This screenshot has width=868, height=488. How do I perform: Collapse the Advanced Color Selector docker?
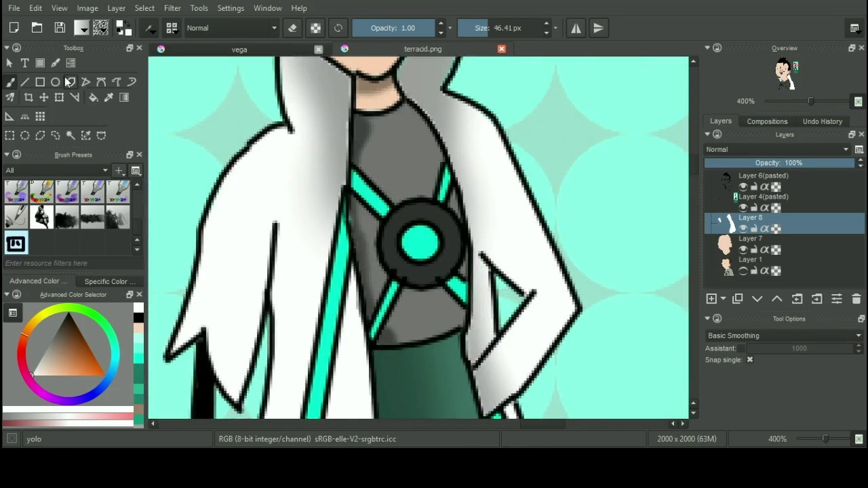pyautogui.click(x=7, y=295)
